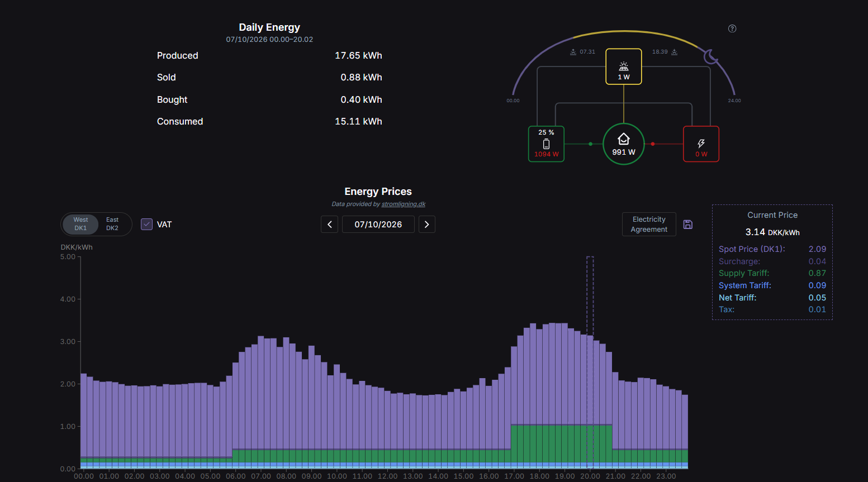Click the solar panel 1 W node
The width and height of the screenshot is (868, 482).
click(624, 66)
